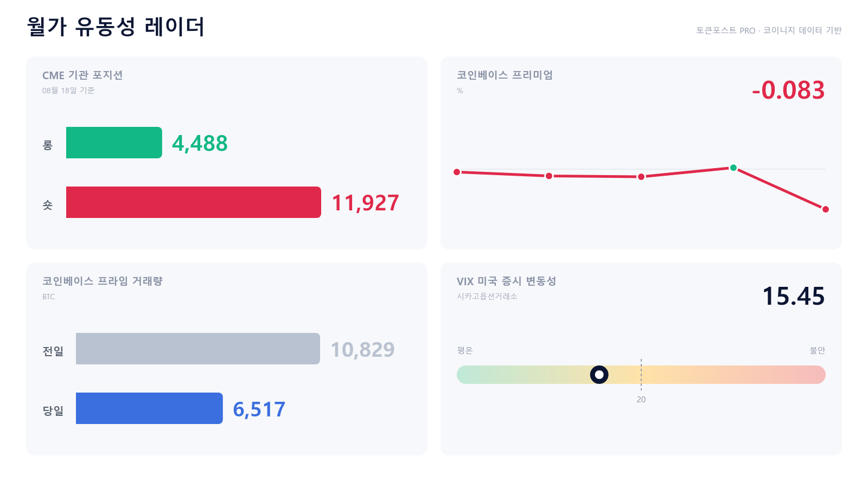This screenshot has height=488, width=868.
Task: Click the 토큰포스트 PRO source text
Action: coord(726,30)
